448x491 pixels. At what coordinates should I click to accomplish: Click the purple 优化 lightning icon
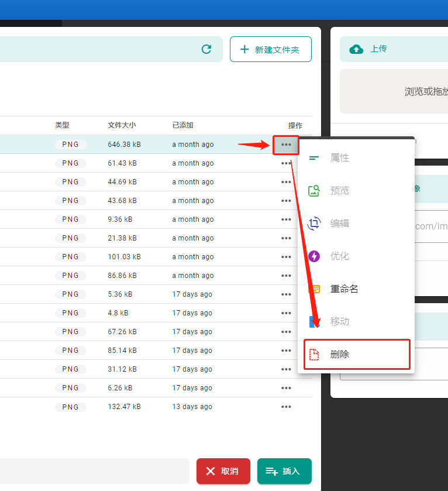pos(314,256)
